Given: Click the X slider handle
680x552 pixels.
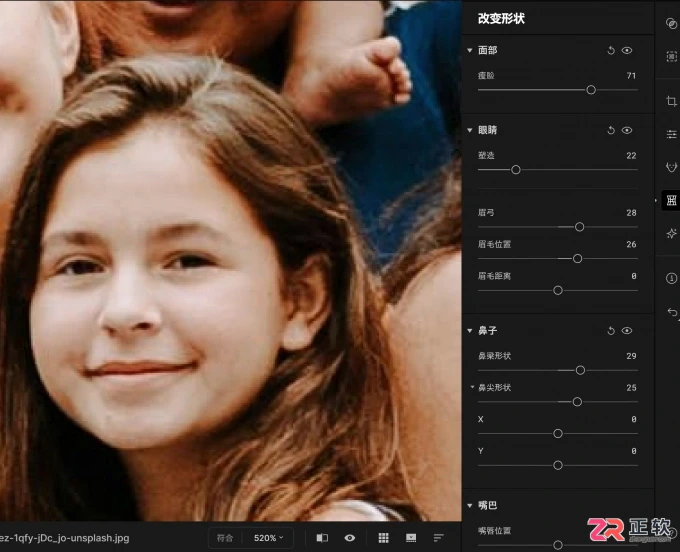Looking at the screenshot, I should pos(558,434).
